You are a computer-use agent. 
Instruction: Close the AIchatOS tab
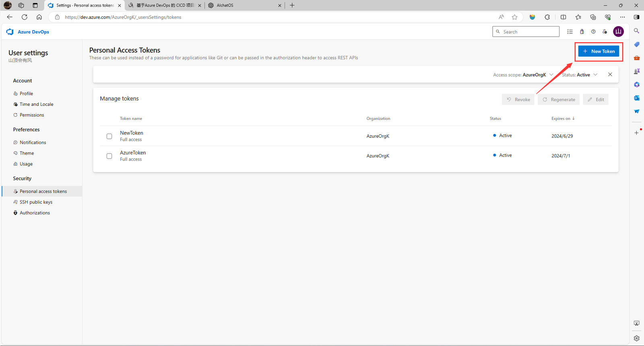click(x=280, y=5)
